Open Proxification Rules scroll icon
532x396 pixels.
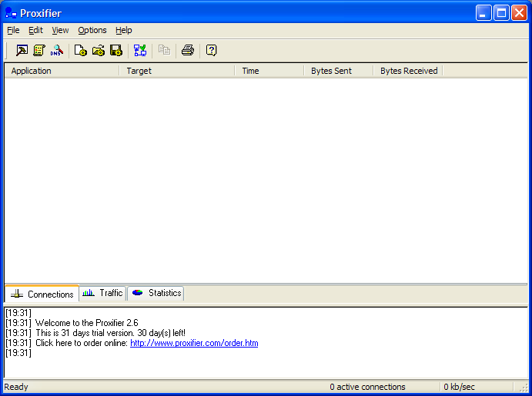(39, 51)
